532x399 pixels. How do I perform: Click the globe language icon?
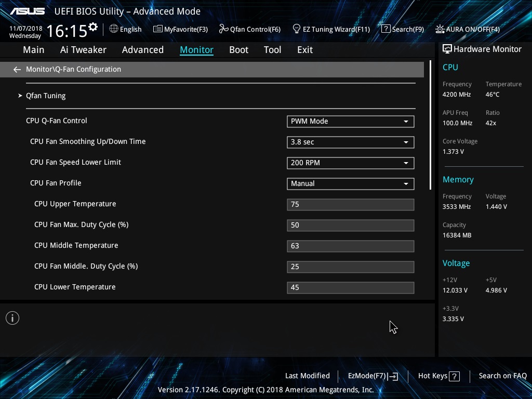[x=114, y=29]
